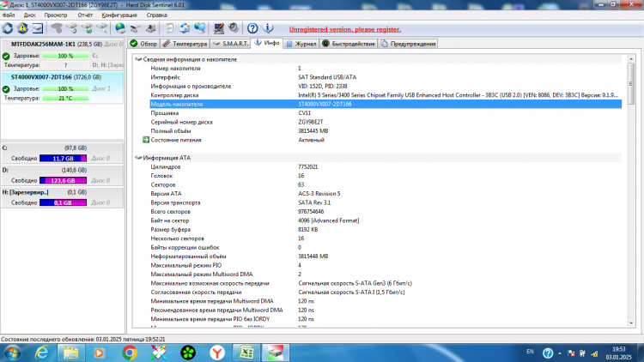Screen dimensions: 644x362
Task: Open the Просмотр menu
Action: 56,15
